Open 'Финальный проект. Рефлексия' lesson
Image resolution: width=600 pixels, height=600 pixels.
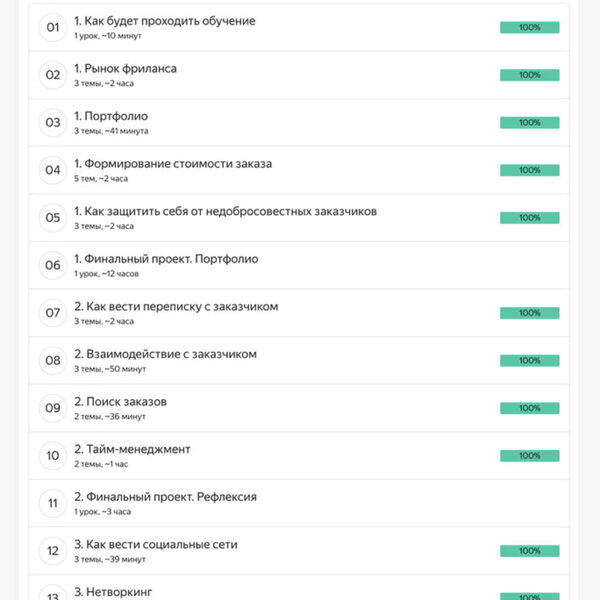pos(165,497)
